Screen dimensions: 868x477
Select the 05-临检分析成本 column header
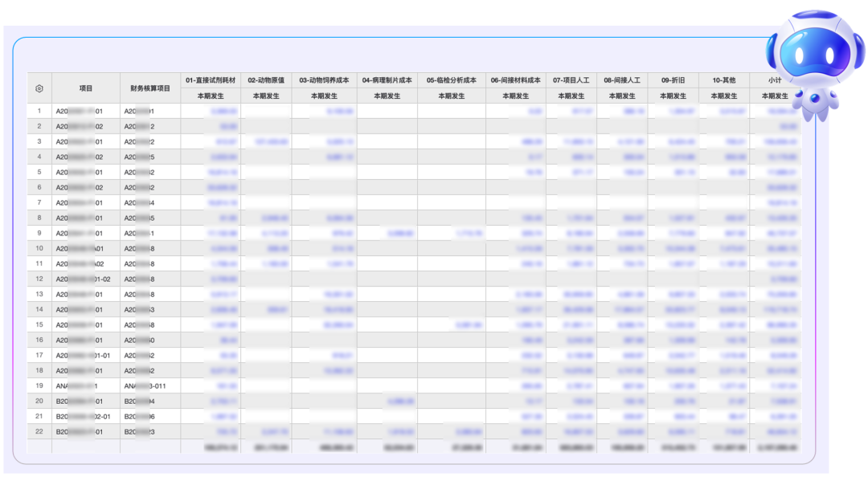[451, 80]
